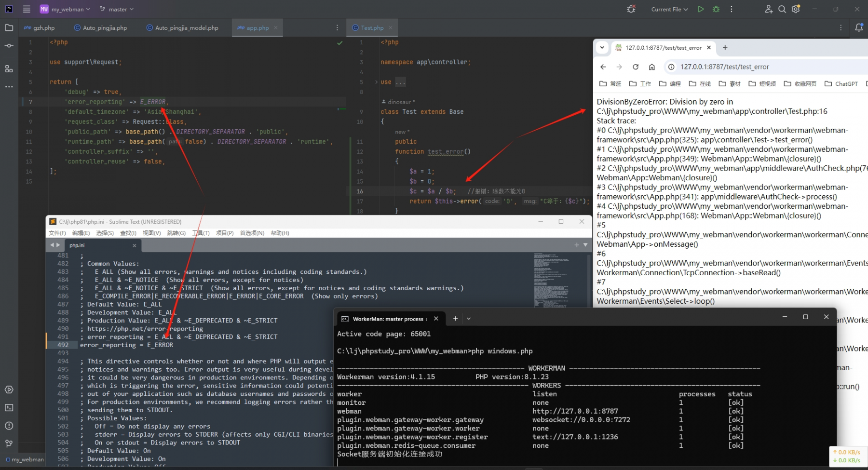
Task: Open the Project tool window folder icon
Action: [x=9, y=28]
